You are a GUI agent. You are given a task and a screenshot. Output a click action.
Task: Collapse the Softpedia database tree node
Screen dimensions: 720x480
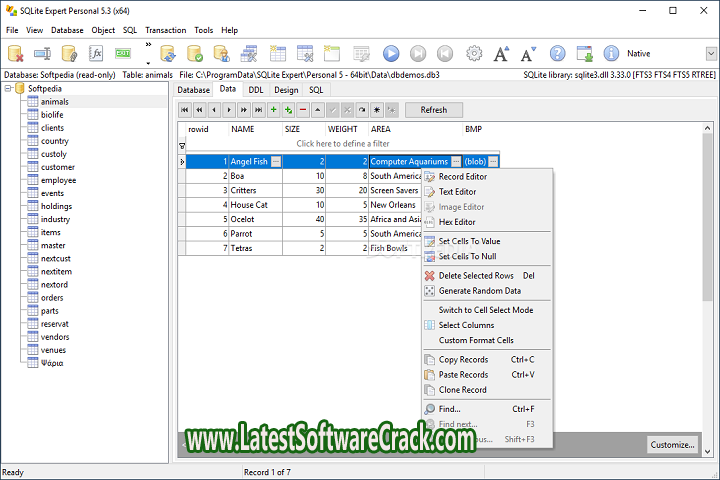coord(9,89)
